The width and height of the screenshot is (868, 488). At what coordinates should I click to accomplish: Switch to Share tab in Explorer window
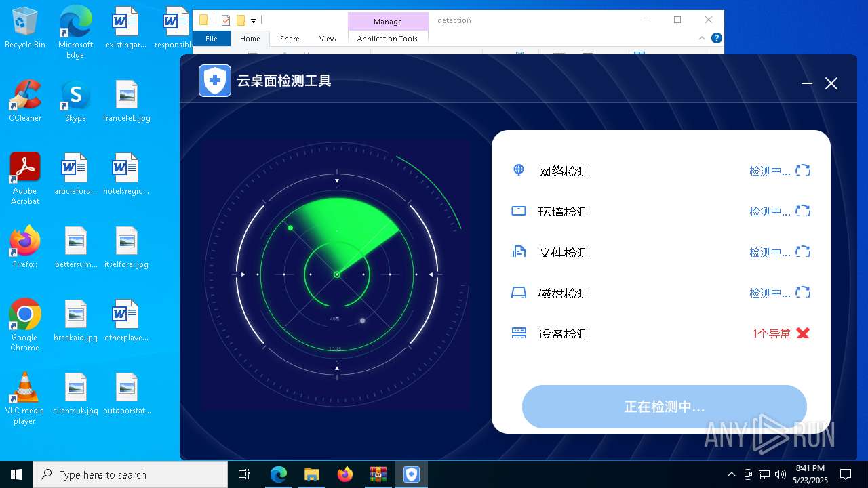click(x=290, y=39)
